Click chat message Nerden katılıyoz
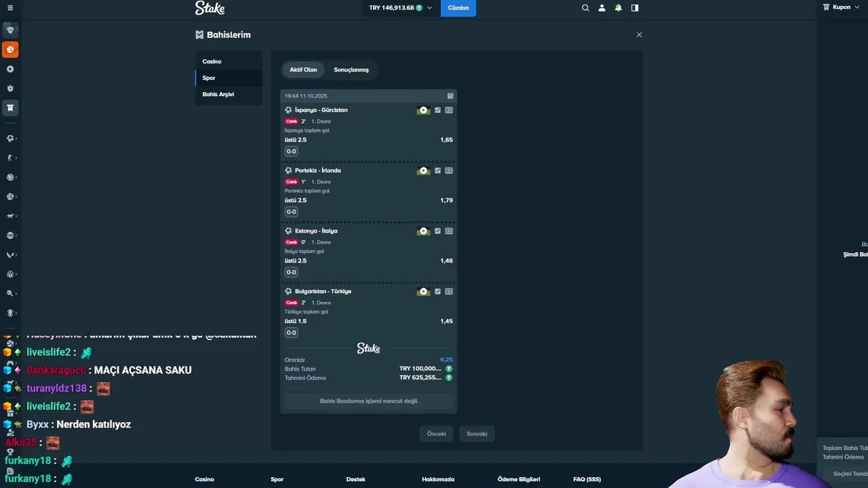This screenshot has width=868, height=488. pos(94,424)
